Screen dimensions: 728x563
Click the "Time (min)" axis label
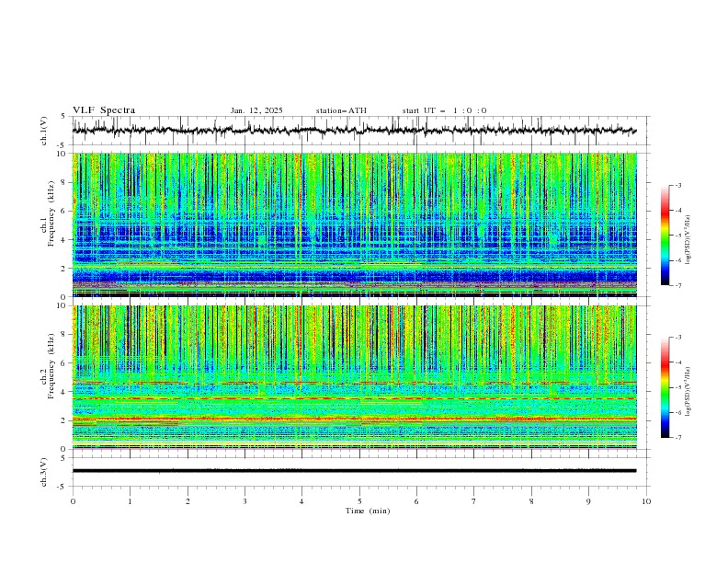coord(368,511)
